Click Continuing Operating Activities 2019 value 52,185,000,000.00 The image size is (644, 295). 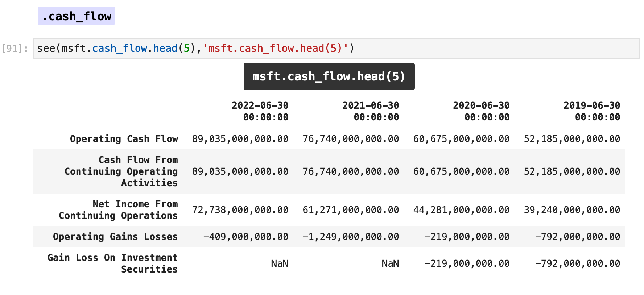coord(572,171)
